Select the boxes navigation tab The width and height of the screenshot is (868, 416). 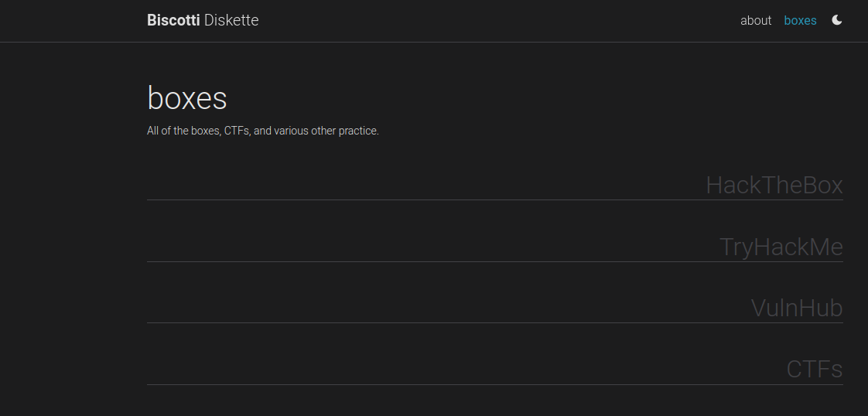pyautogui.click(x=800, y=21)
